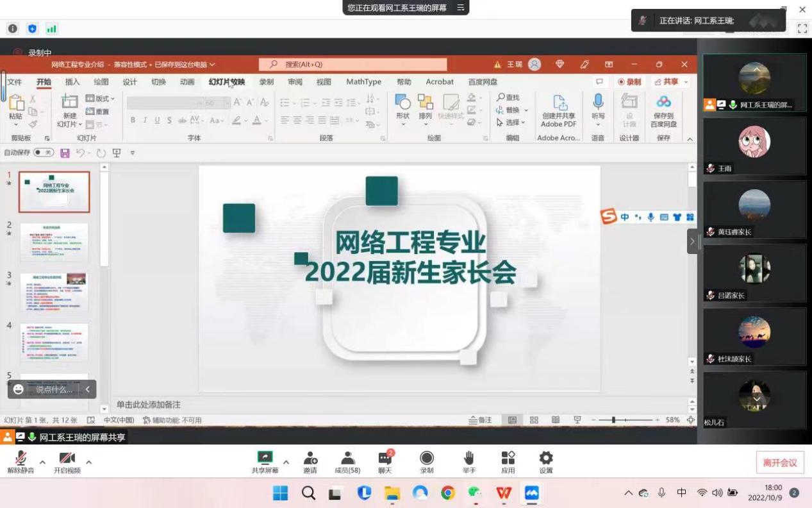The height and width of the screenshot is (508, 812).
Task: Open the meeting Settings gear
Action: click(x=546, y=458)
